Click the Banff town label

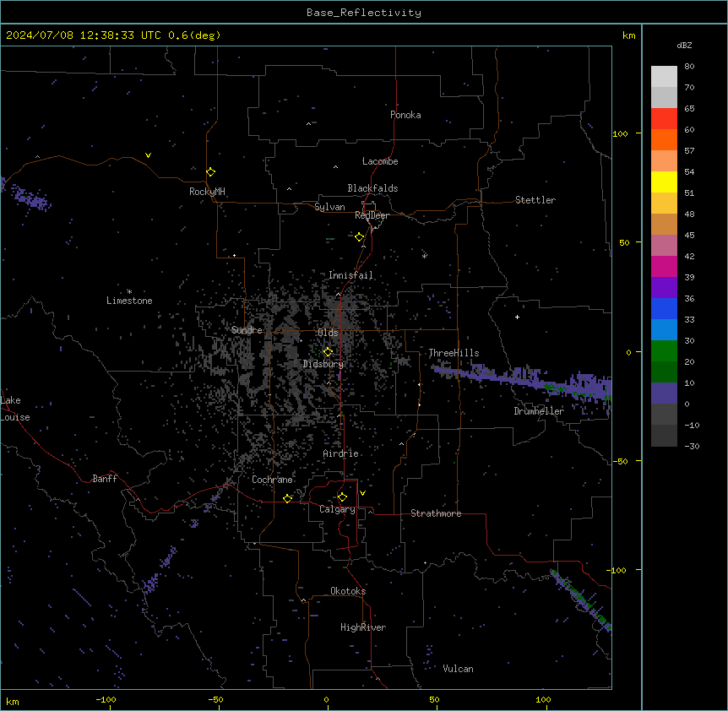105,479
